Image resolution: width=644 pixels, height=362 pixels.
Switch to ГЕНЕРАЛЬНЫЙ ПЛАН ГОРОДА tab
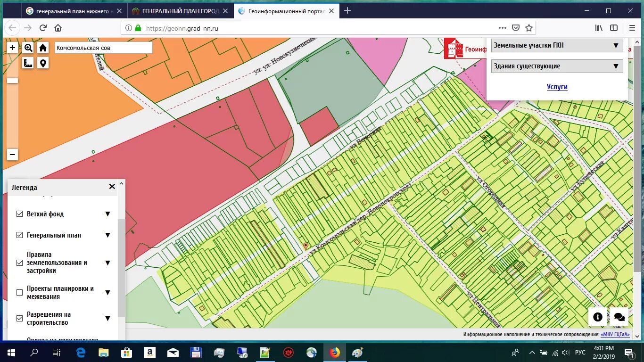(181, 11)
